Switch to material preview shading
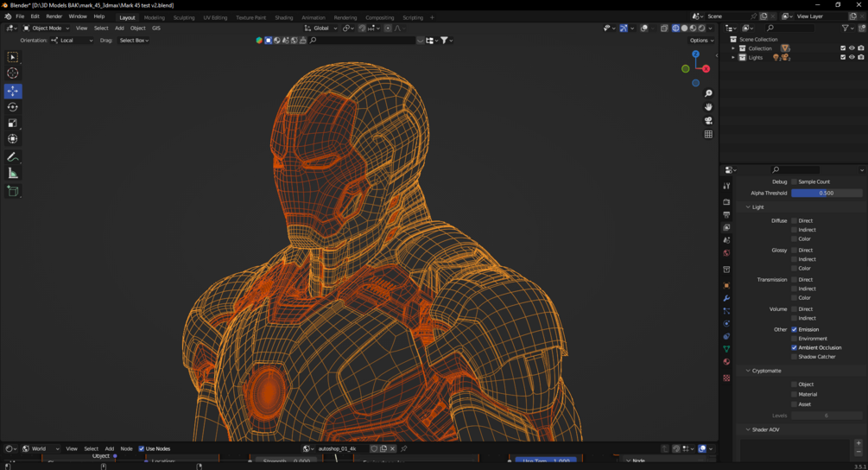 coord(693,29)
